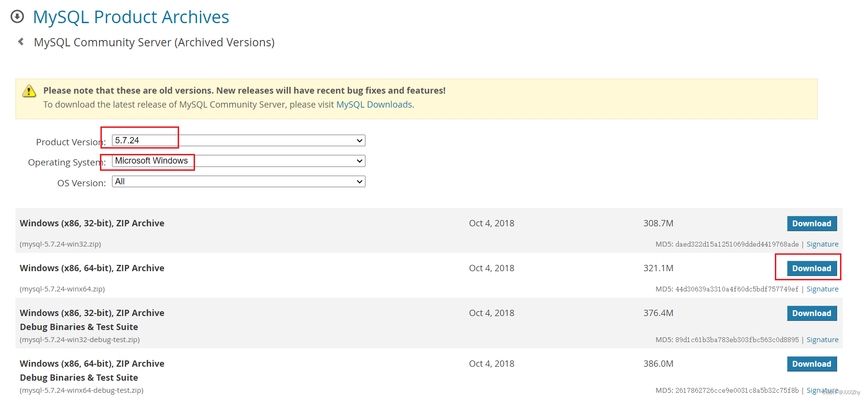This screenshot has width=868, height=400.
Task: Click the back arrow beside MySQL Community Server
Action: pyautogui.click(x=21, y=42)
